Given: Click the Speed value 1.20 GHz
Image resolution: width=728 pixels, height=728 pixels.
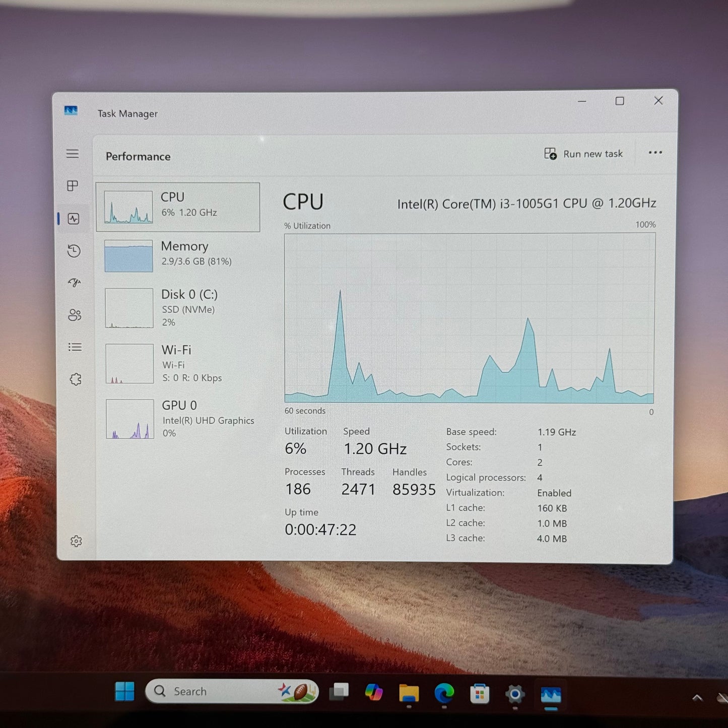Looking at the screenshot, I should tap(375, 448).
